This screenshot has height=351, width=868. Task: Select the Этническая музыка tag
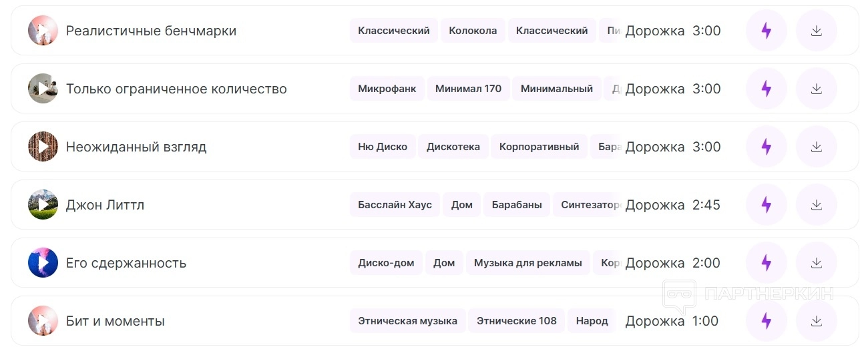(x=407, y=321)
